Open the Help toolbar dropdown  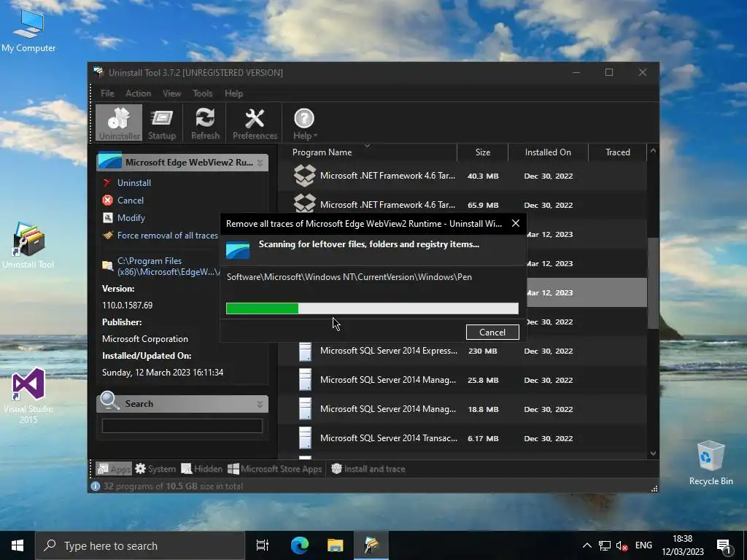point(304,123)
